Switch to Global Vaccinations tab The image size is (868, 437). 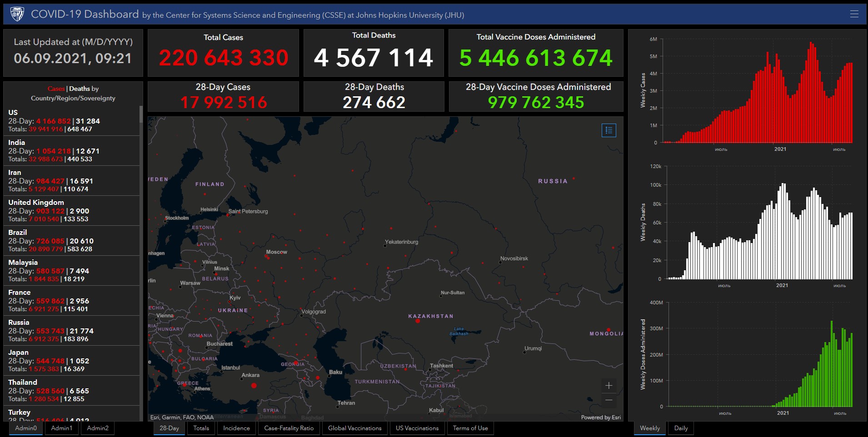point(354,428)
